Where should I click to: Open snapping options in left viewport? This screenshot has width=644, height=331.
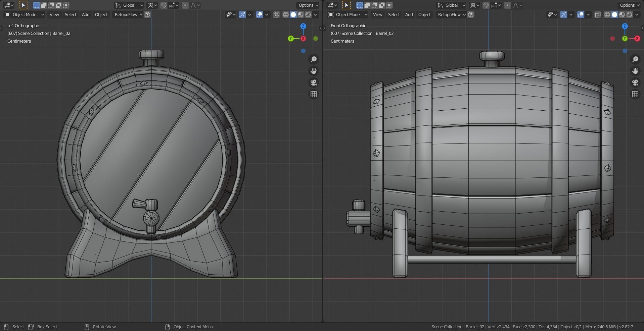pos(173,5)
